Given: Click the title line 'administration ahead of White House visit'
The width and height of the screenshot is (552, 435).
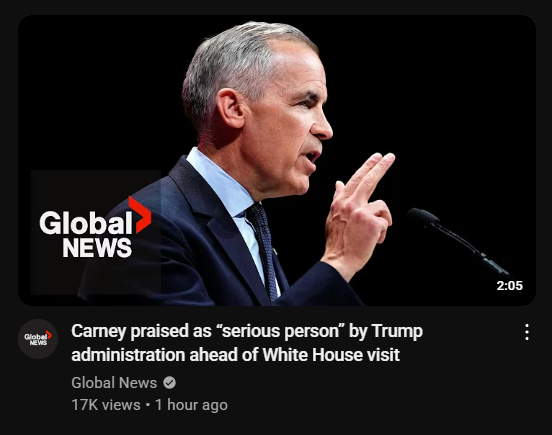Looking at the screenshot, I should pos(236,354).
